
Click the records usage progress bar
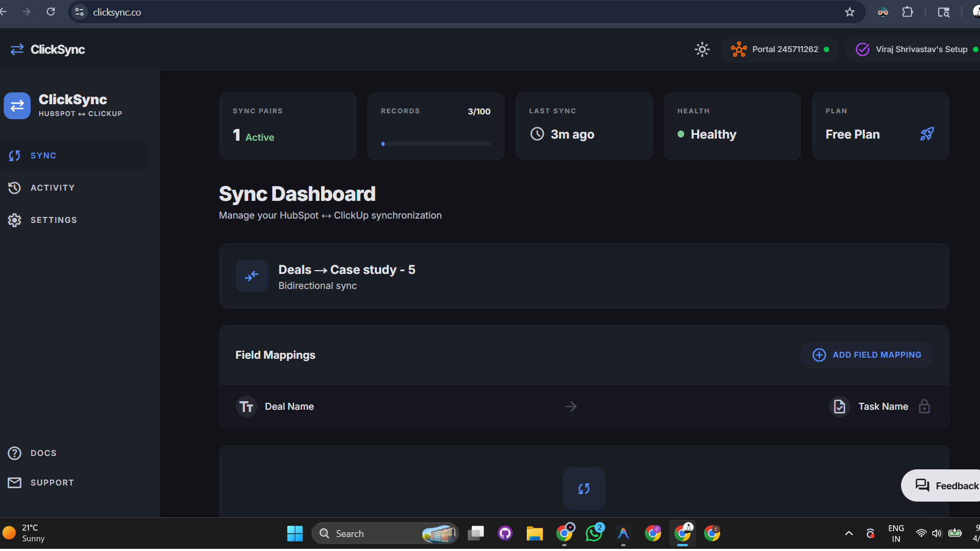pos(436,144)
